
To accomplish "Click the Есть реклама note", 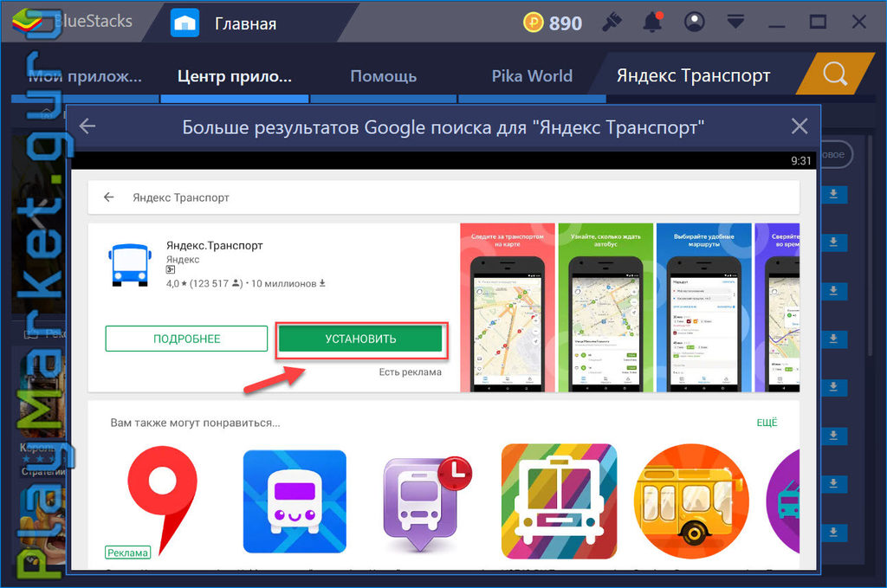I will 410,372.
